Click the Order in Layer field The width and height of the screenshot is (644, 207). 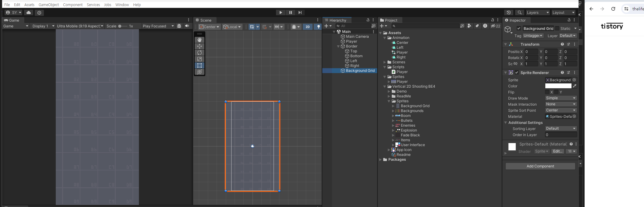tap(561, 135)
